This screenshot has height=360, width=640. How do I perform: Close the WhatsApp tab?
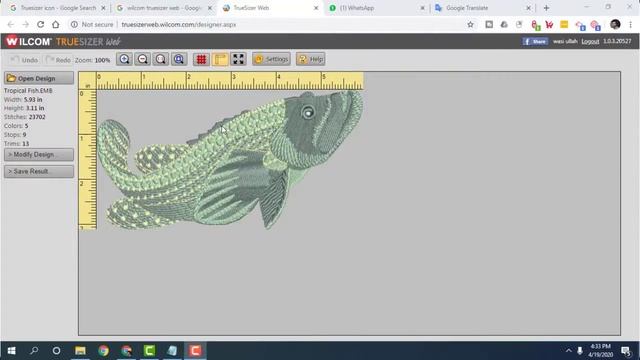(422, 8)
